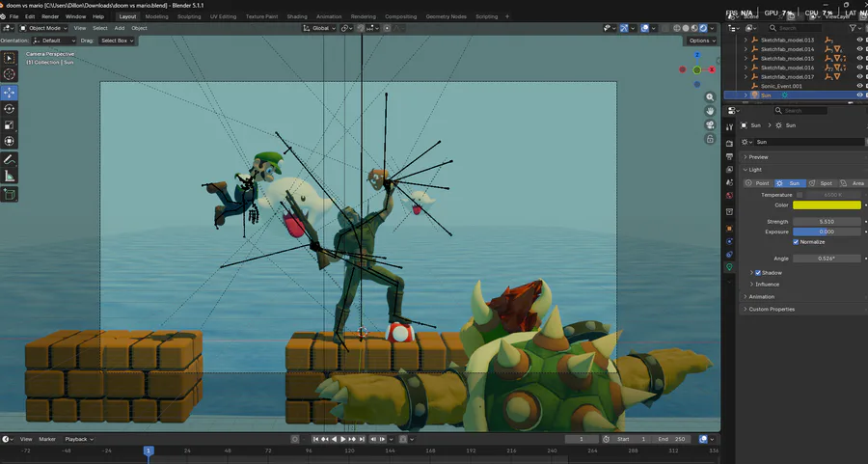Click the End frame 250 field
Screen dimensions: 868x464
[672, 439]
